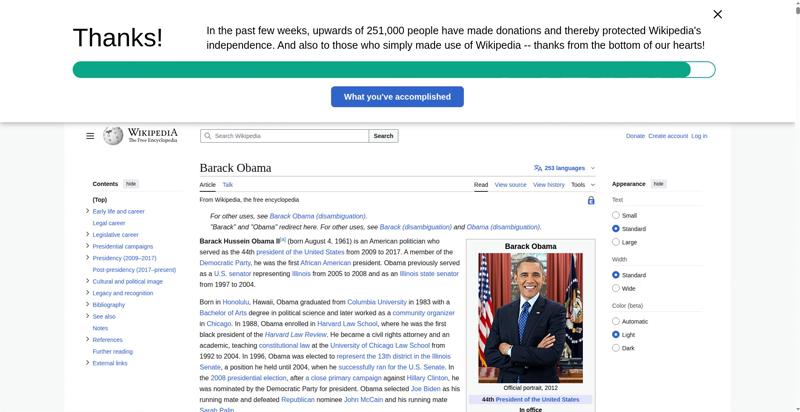
Task: Choose the Wide width option
Action: (616, 288)
